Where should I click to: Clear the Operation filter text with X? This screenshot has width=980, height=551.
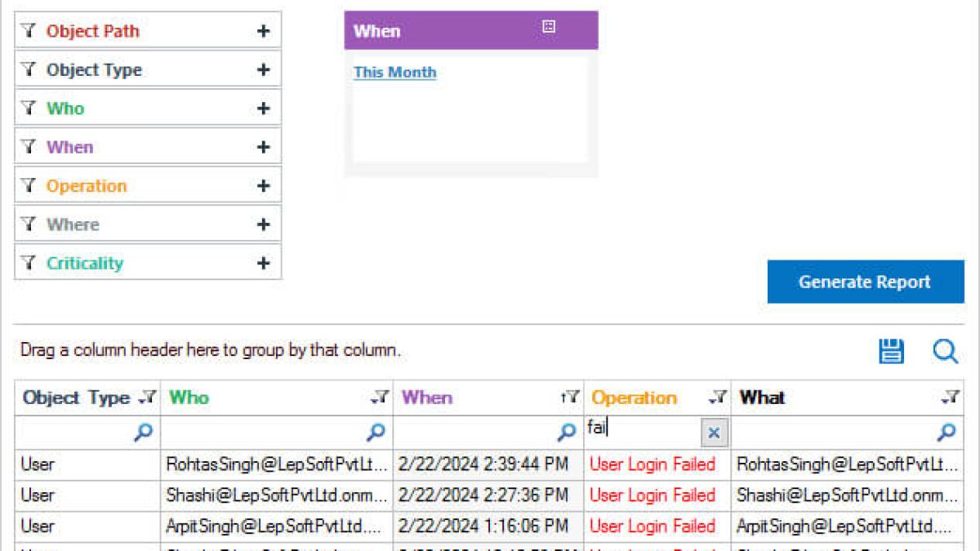(x=714, y=433)
